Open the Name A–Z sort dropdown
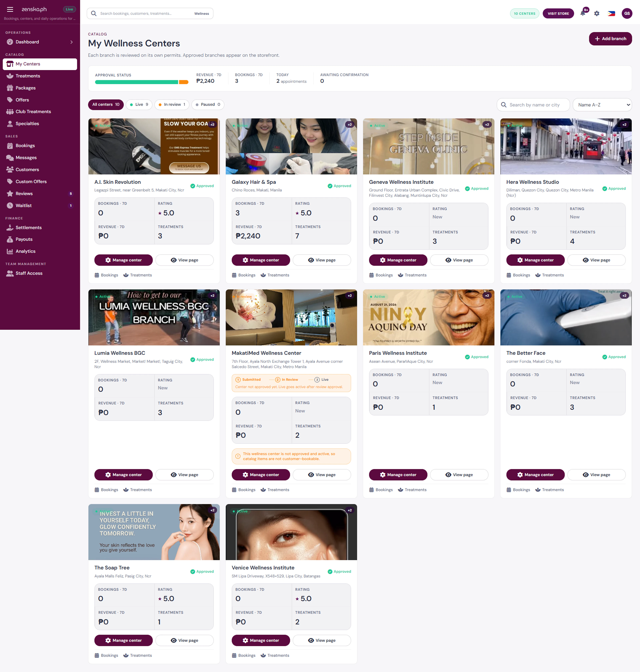The image size is (640, 672). point(602,105)
